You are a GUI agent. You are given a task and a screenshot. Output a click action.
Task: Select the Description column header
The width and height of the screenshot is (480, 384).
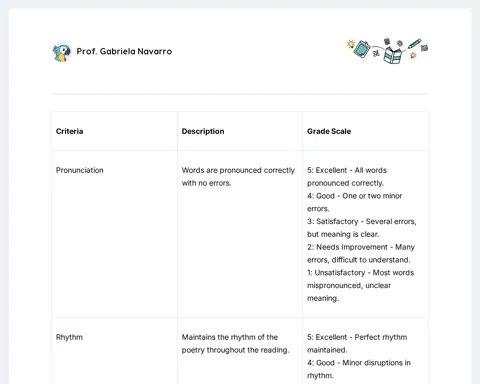(203, 131)
